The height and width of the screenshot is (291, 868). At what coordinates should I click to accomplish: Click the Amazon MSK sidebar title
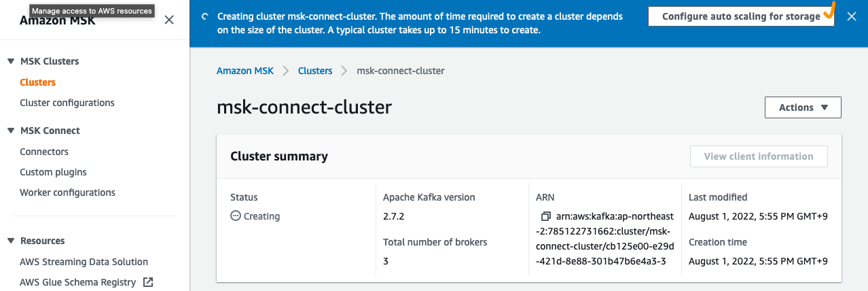(x=58, y=20)
